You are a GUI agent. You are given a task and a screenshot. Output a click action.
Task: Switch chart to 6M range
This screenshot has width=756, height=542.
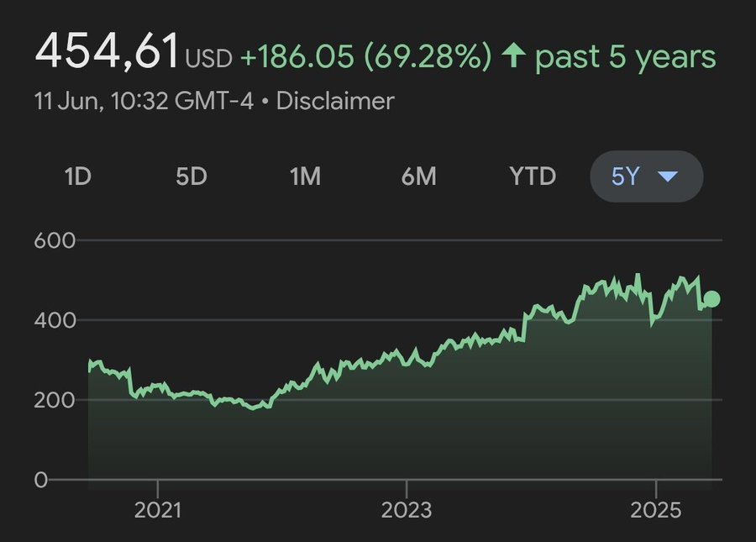[x=418, y=176]
